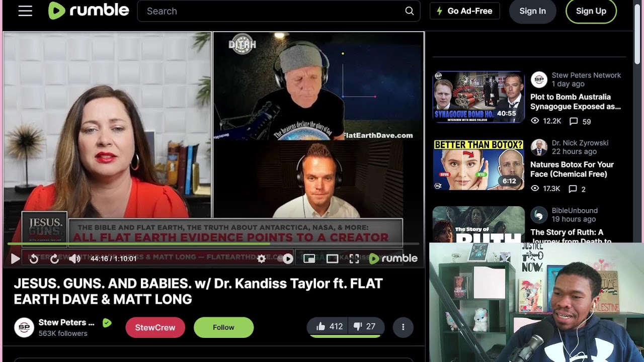The image size is (644, 362).
Task: Click the comment icon showing 2
Action: click(x=573, y=189)
